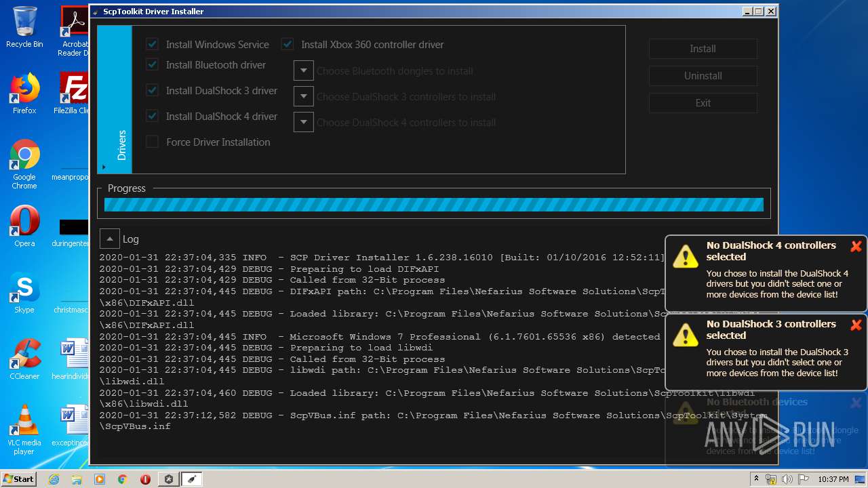The width and height of the screenshot is (868, 488).
Task: Click log line 'Preparing to load DIFxAPI'
Action: pos(269,269)
